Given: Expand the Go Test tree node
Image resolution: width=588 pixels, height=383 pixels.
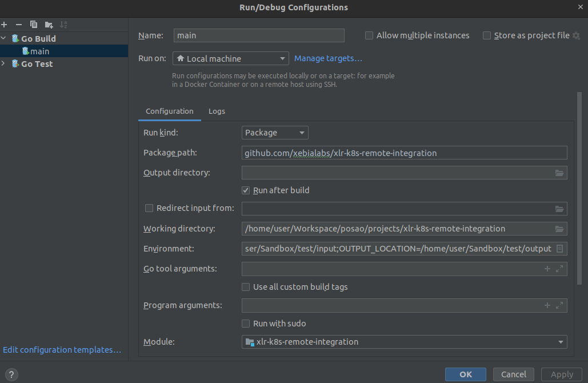Looking at the screenshot, I should click(x=4, y=63).
